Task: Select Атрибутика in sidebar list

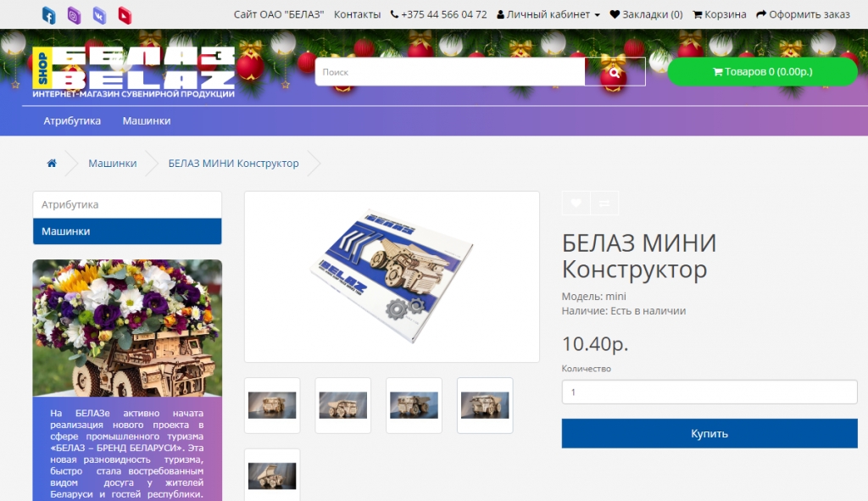Action: click(127, 204)
